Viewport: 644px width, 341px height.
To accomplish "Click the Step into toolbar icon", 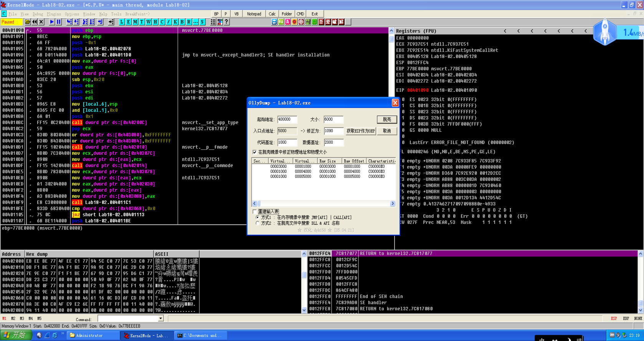I will 69,22.
